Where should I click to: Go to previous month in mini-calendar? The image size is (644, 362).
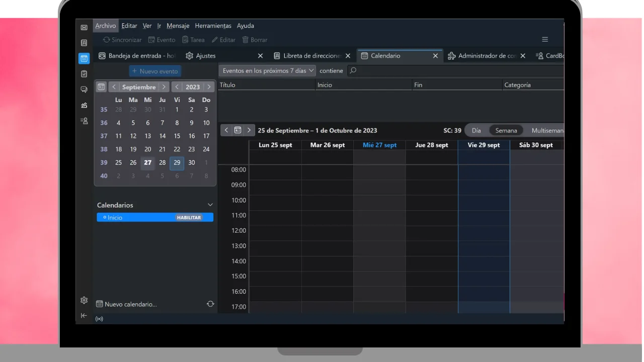[114, 87]
